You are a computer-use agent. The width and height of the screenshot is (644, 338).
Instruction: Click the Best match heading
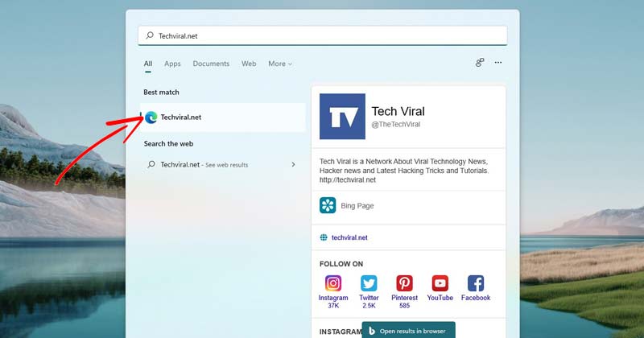pos(161,92)
